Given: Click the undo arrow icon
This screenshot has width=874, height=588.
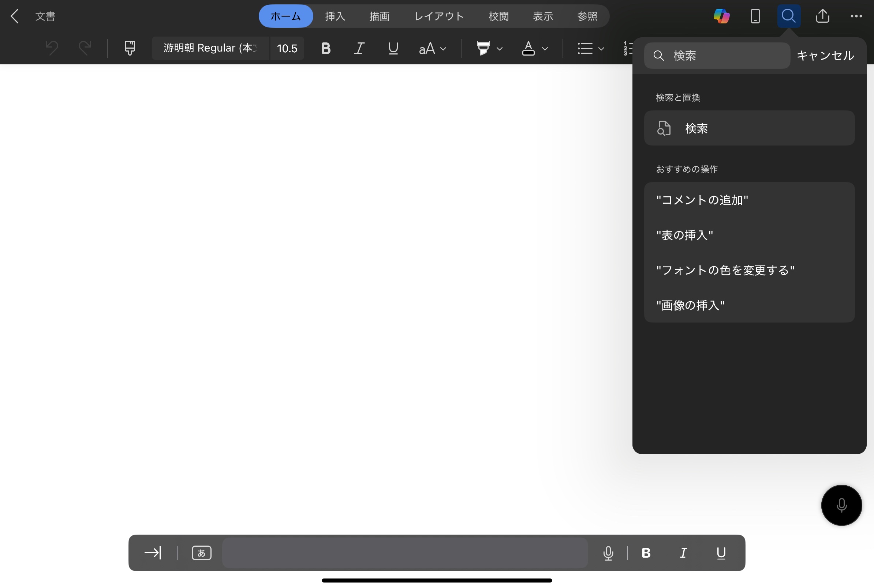Looking at the screenshot, I should coord(52,48).
